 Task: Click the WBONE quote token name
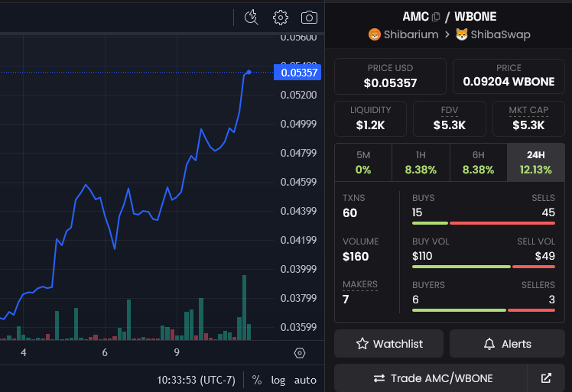476,17
